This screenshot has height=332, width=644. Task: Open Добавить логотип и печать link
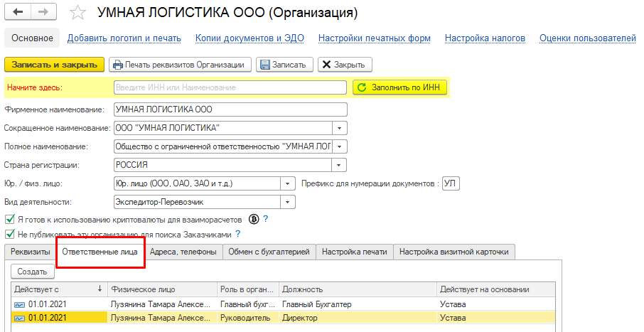[x=124, y=38]
